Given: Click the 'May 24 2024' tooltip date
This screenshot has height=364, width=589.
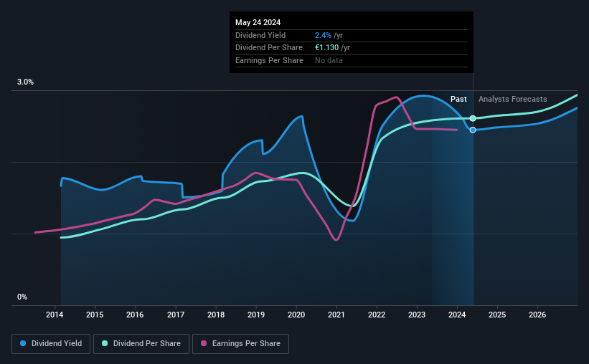Looking at the screenshot, I should coord(258,22).
